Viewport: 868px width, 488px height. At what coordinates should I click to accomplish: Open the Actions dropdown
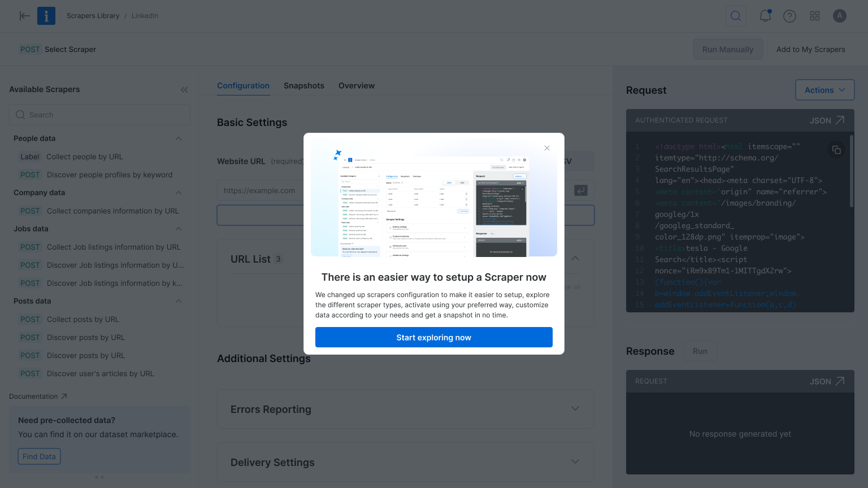(x=824, y=90)
